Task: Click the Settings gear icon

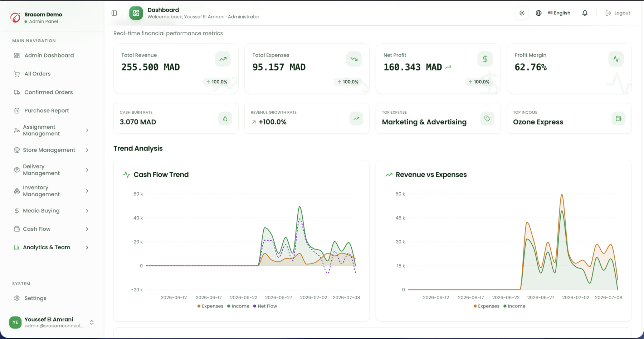Action: click(17, 298)
